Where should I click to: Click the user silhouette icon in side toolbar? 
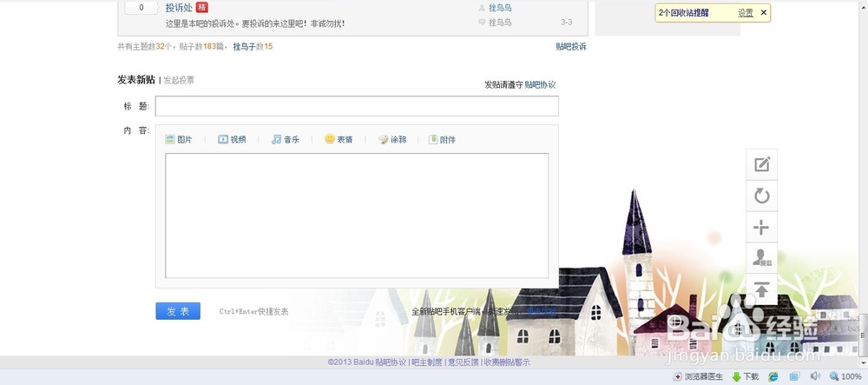(762, 258)
